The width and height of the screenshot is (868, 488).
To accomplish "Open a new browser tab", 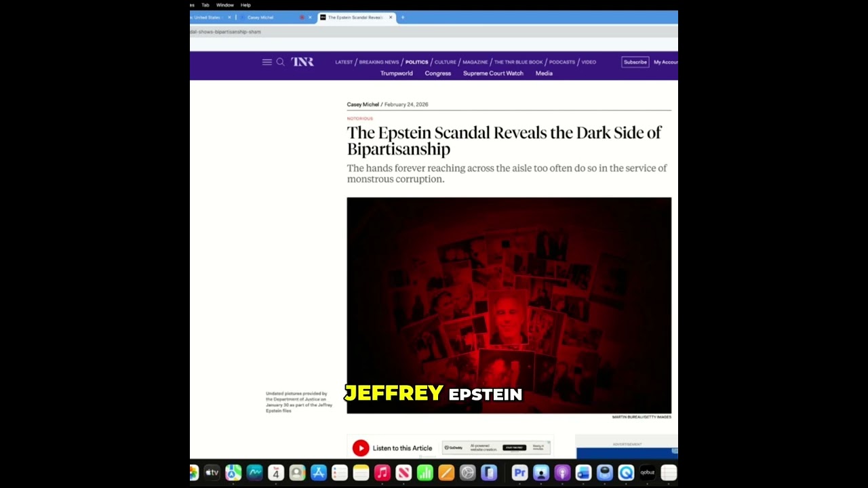I will click(403, 17).
